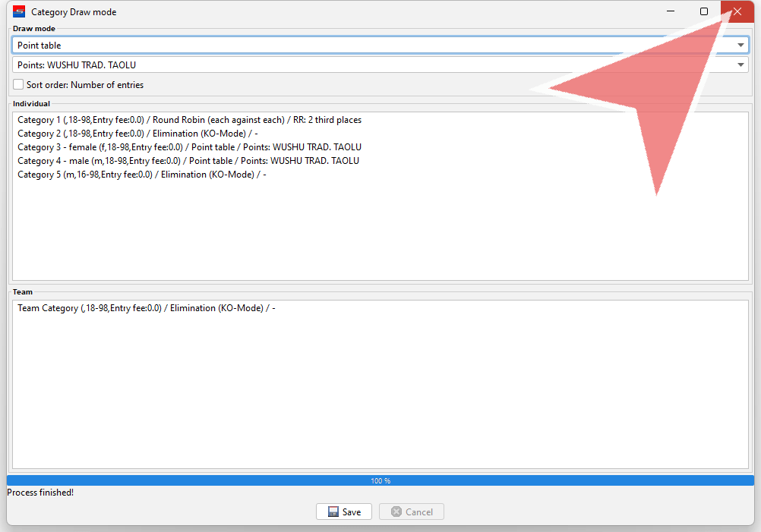Pick Category 4 - male row
761x532 pixels.
[188, 161]
